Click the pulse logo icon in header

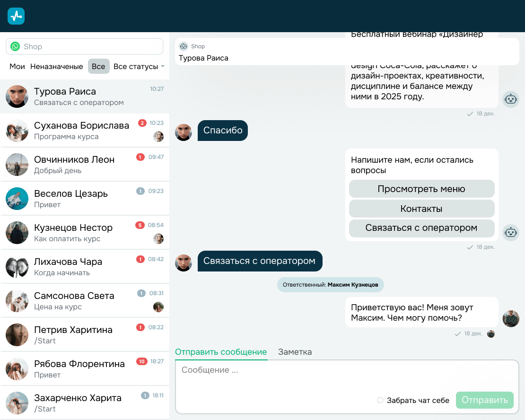pyautogui.click(x=16, y=16)
